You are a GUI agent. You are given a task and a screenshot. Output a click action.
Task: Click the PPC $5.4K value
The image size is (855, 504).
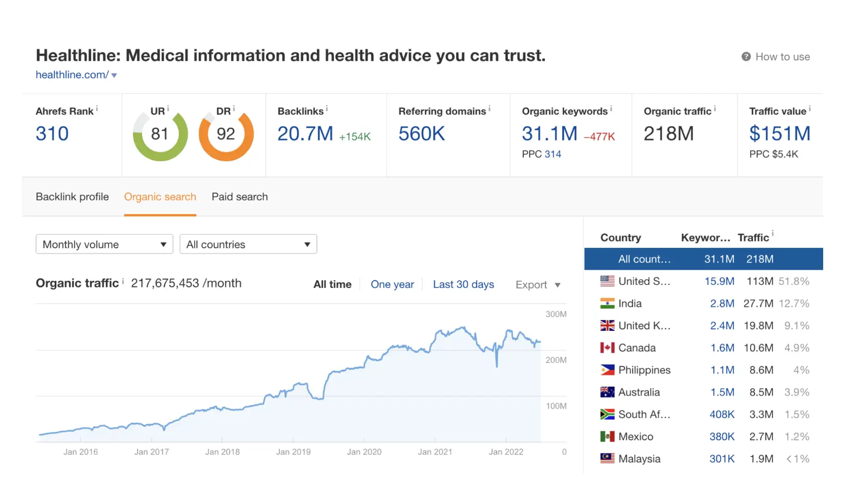(x=774, y=154)
